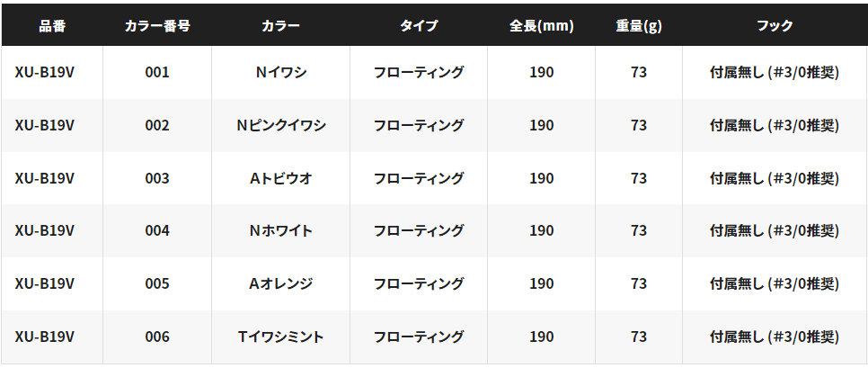The width and height of the screenshot is (868, 368).
Task: Click the タイプ column header
Action: pos(419,26)
